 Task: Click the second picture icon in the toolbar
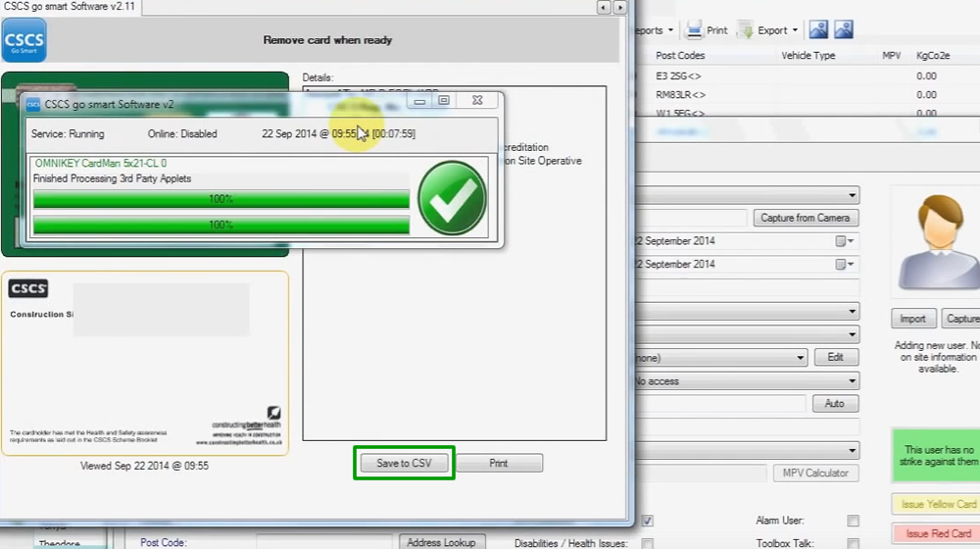coord(843,30)
